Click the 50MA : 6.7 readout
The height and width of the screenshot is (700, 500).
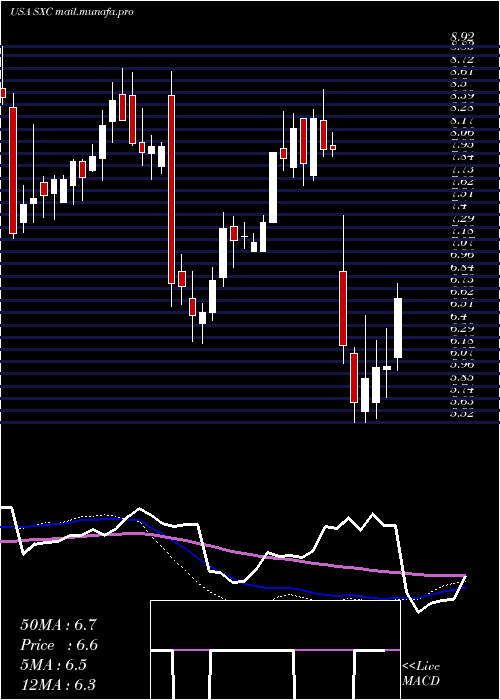(58, 625)
